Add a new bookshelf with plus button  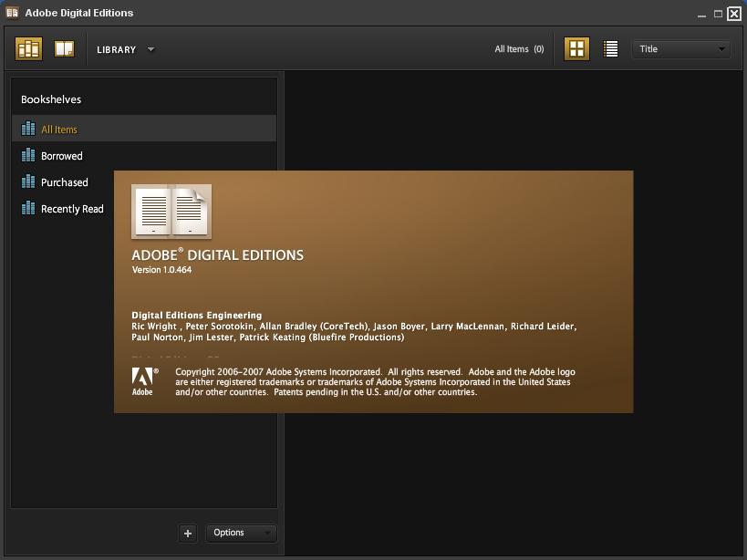188,534
